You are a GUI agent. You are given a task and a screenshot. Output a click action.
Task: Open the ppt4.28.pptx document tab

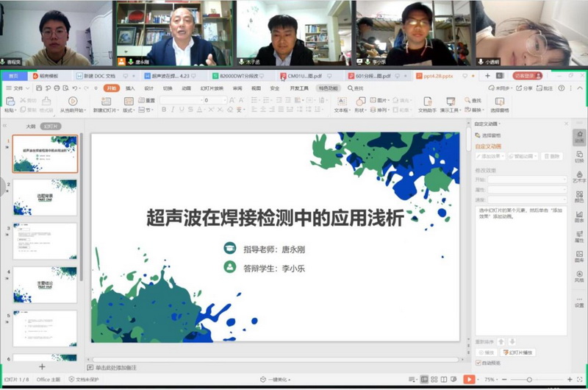point(437,75)
